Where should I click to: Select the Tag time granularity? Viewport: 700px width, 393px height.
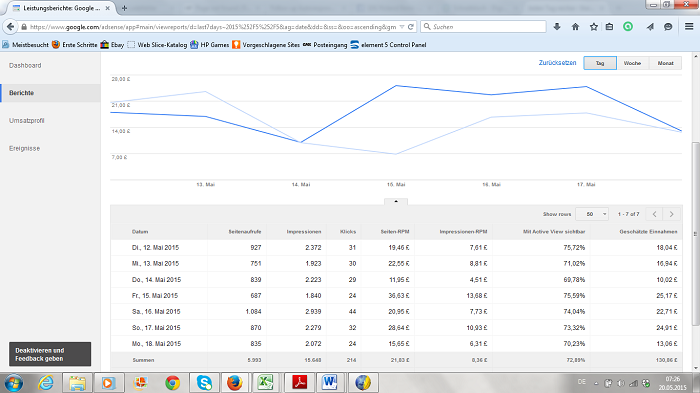click(600, 63)
